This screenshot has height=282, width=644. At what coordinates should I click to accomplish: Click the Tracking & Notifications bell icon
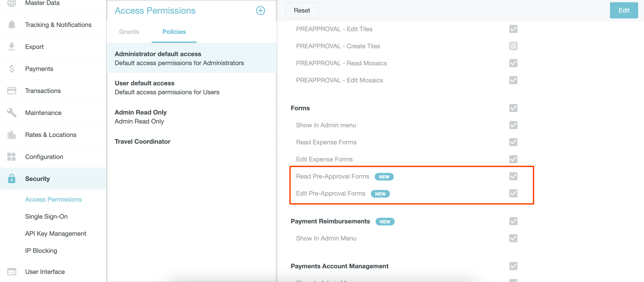pyautogui.click(x=11, y=25)
